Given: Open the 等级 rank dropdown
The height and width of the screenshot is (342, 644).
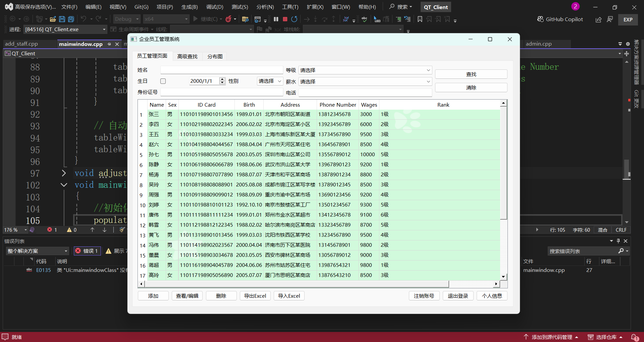Looking at the screenshot, I should pos(365,70).
